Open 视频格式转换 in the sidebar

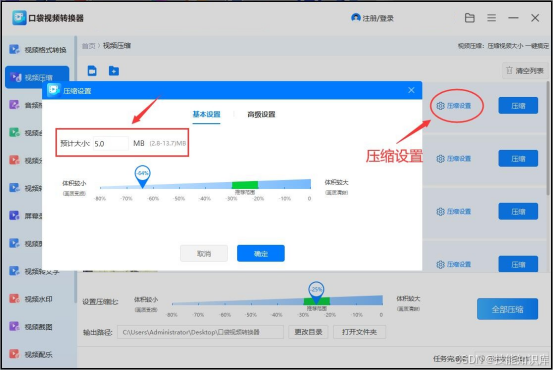click(x=38, y=50)
